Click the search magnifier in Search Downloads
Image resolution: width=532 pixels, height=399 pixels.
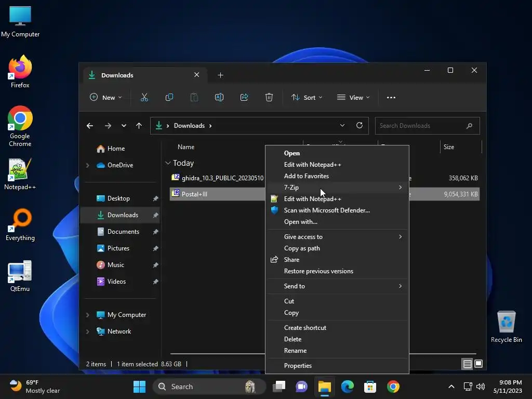click(x=469, y=126)
